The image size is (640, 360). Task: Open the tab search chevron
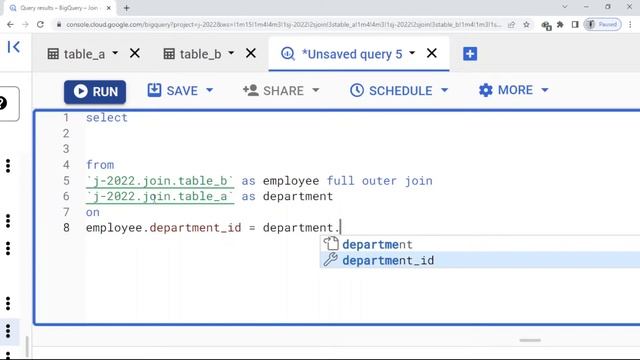[564, 7]
